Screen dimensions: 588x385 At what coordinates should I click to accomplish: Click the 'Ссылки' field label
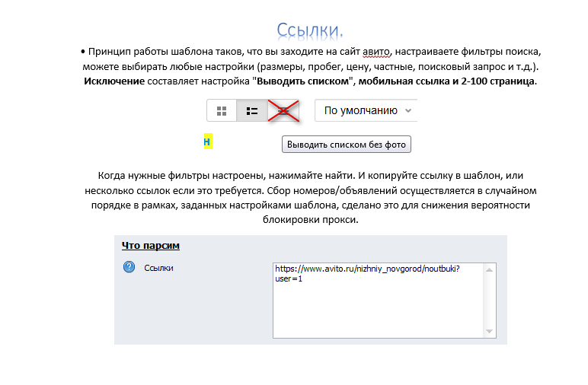pos(158,268)
